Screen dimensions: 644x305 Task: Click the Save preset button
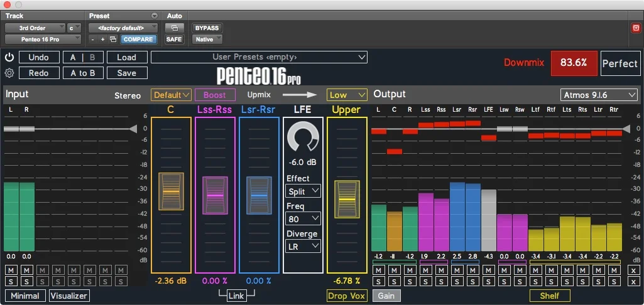coord(127,73)
